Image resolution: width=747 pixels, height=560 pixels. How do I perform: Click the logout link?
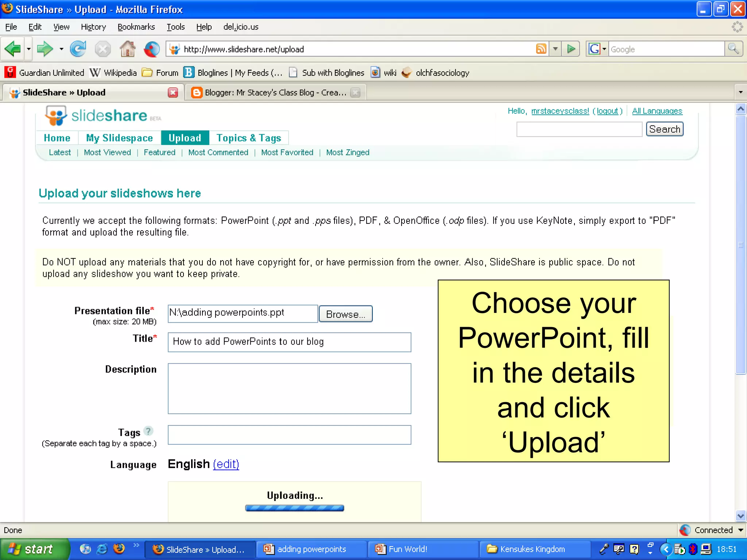607,111
